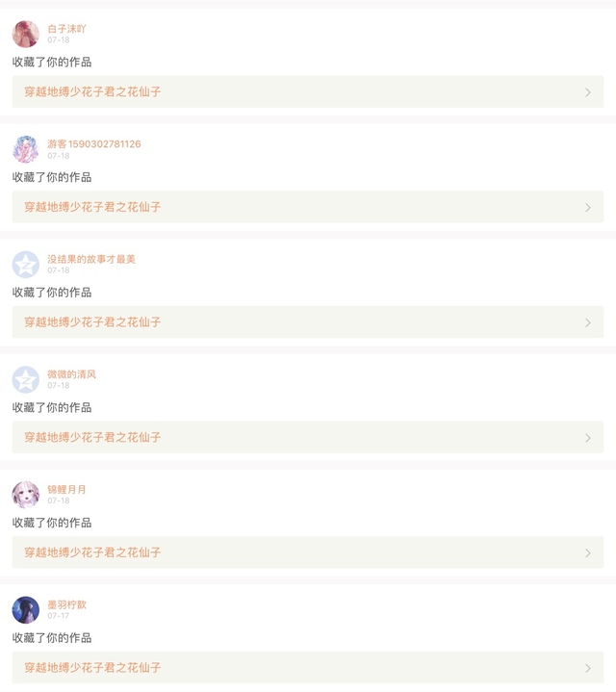Open 锦鲤月月's profile avatar
616x692 pixels.
click(x=26, y=495)
